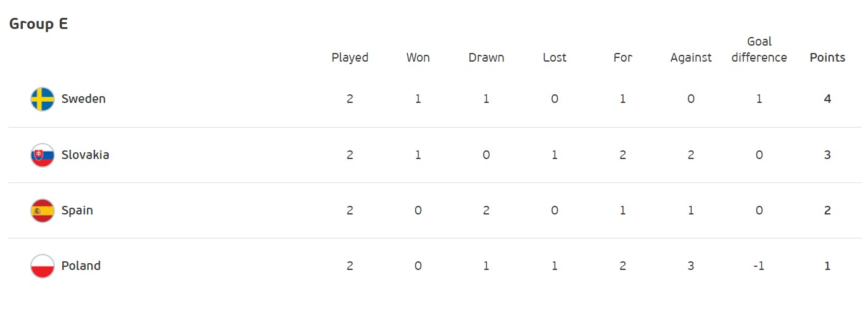Click the Group E heading

tap(38, 24)
